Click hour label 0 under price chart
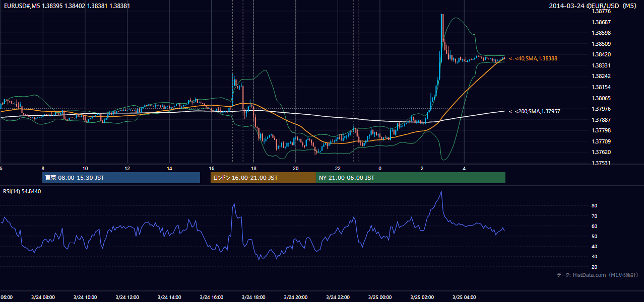 (380, 168)
